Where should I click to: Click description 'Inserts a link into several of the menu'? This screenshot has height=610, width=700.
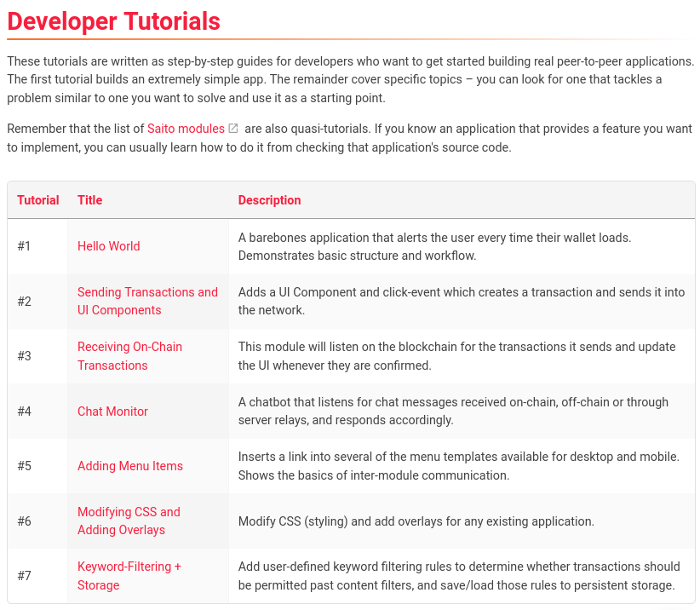(x=458, y=466)
